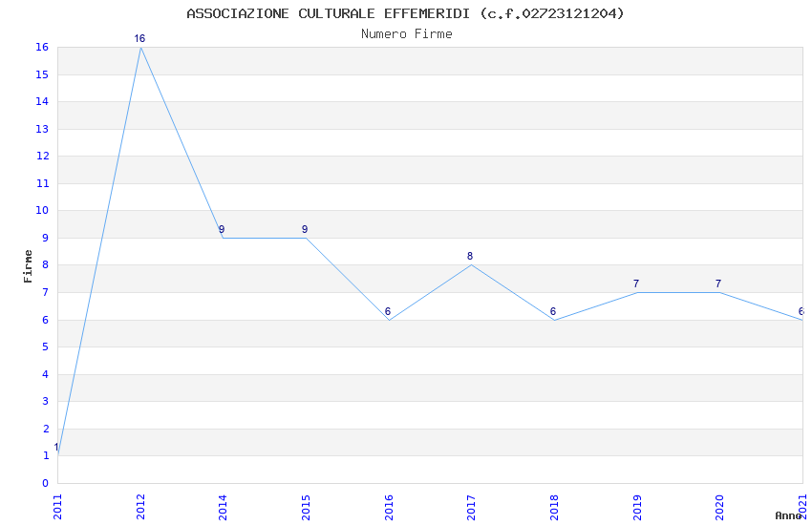
Task: Click the x-axis year label 2018
Action: [554, 507]
